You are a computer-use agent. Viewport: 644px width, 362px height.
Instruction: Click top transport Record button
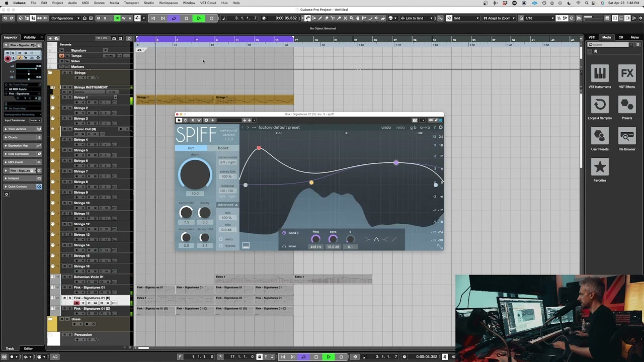pyautogui.click(x=211, y=18)
